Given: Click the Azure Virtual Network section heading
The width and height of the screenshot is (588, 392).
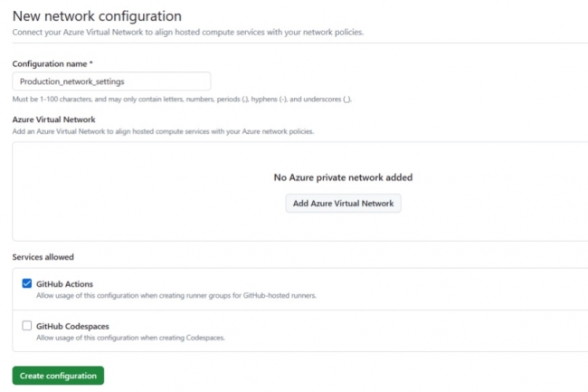Looking at the screenshot, I should (x=53, y=120).
